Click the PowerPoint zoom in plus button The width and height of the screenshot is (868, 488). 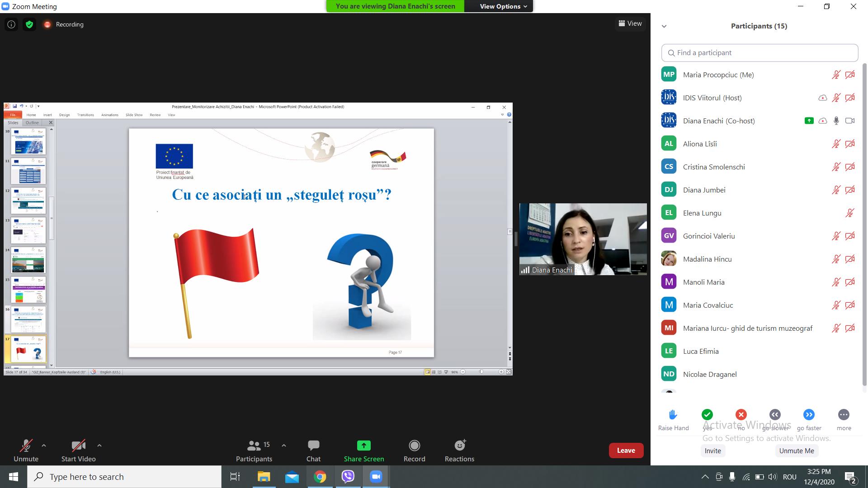(501, 372)
